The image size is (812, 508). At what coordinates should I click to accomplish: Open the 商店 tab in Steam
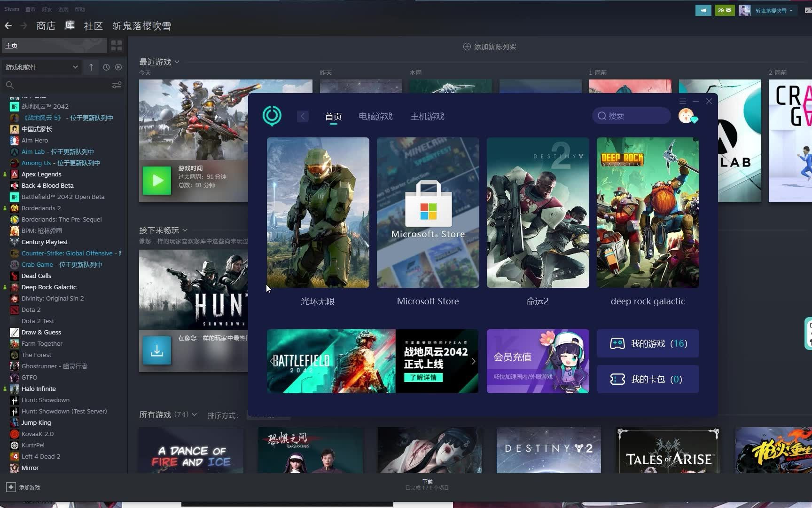(46, 26)
